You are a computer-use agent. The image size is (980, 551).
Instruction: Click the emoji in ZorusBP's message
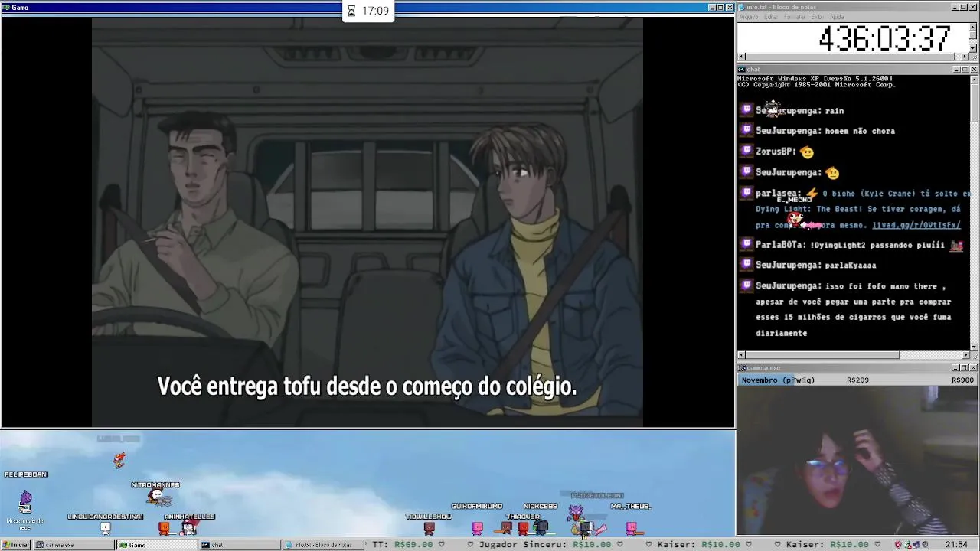click(x=806, y=152)
